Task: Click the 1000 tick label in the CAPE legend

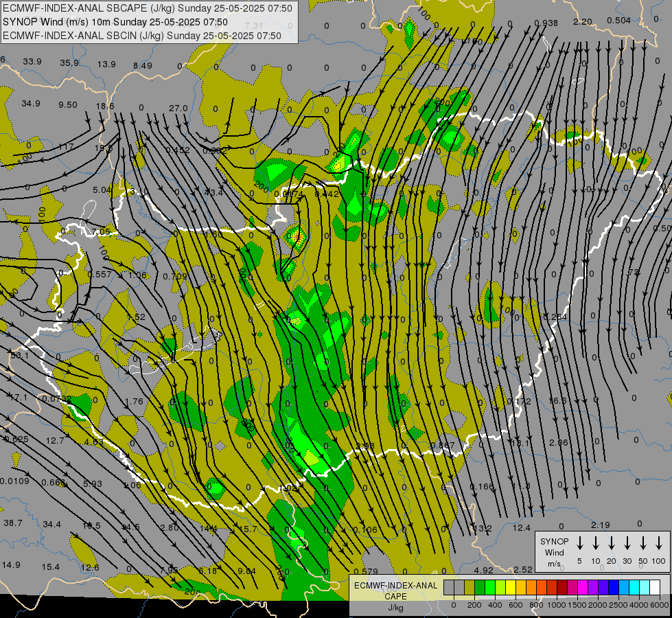Action: (557, 605)
